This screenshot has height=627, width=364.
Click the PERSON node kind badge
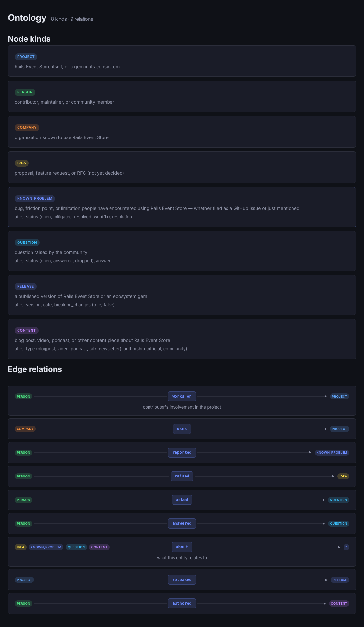[x=25, y=92]
